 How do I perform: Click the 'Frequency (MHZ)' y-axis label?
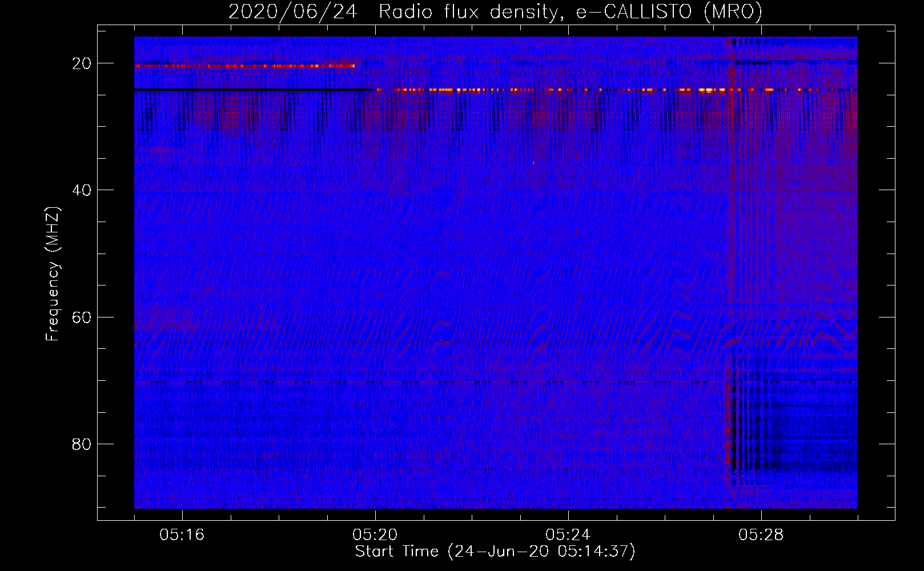pos(53,274)
